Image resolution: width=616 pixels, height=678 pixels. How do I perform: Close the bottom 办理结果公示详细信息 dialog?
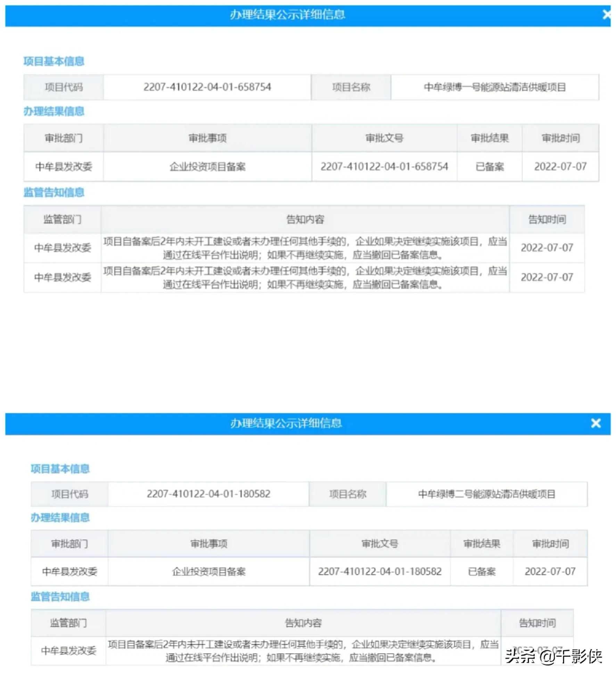coord(596,423)
